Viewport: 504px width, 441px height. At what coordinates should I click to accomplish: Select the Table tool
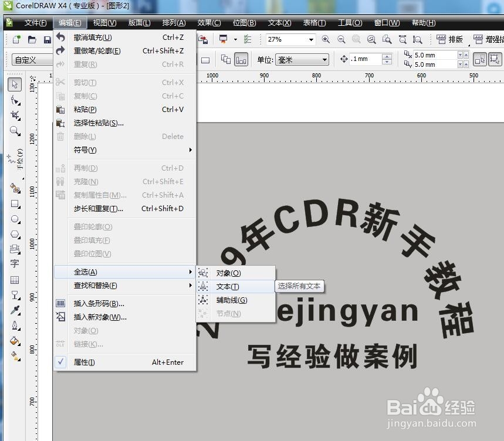[15, 280]
